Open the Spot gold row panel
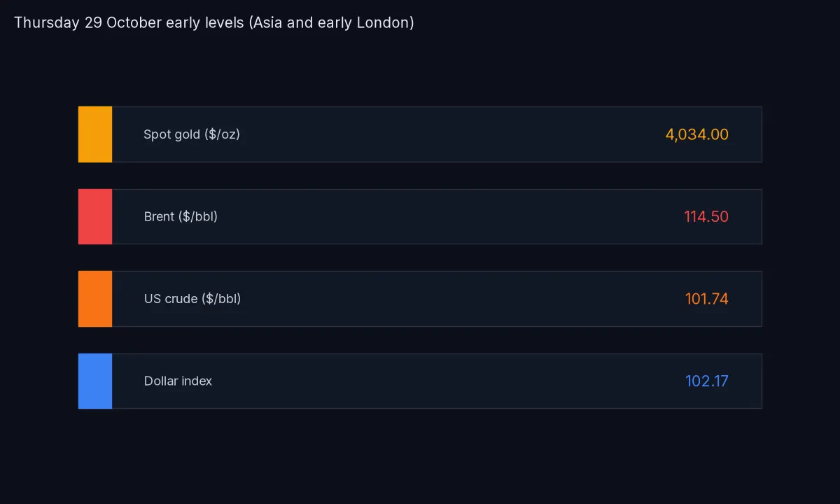Screen dimensions: 840x504 click(x=420, y=134)
